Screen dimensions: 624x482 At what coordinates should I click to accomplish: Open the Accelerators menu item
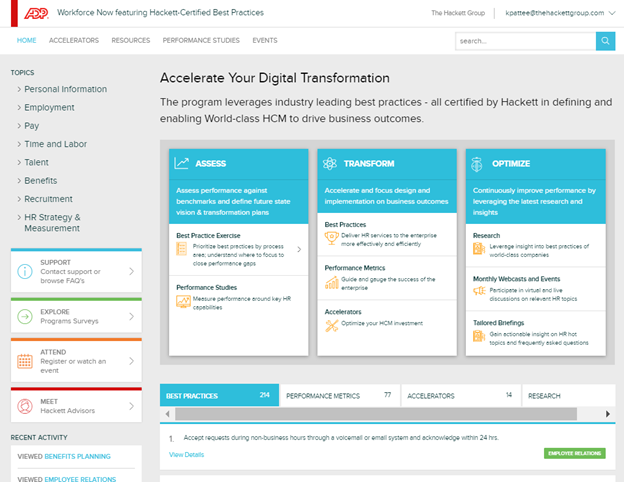point(74,40)
